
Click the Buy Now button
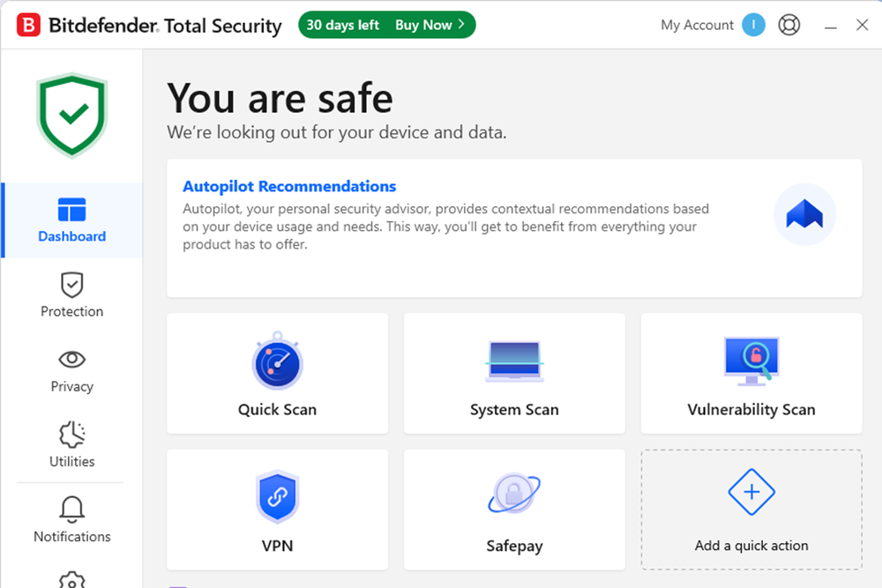pos(423,25)
